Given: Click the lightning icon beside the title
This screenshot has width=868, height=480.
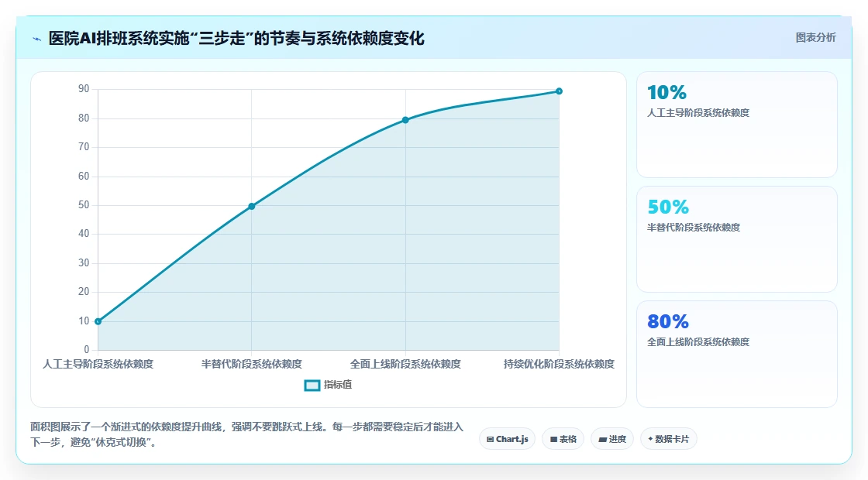Looking at the screenshot, I should [x=37, y=39].
